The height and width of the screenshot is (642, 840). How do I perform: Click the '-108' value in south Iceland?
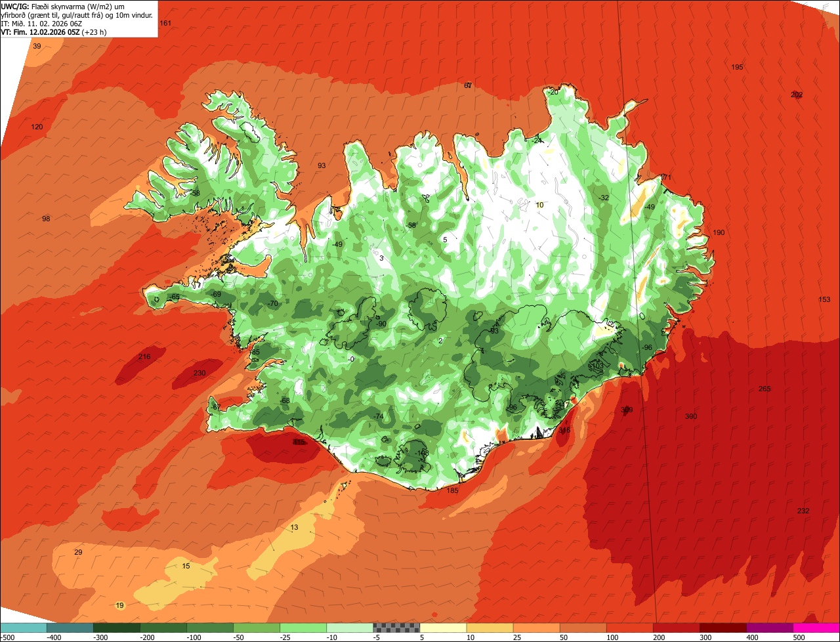coord(422,453)
